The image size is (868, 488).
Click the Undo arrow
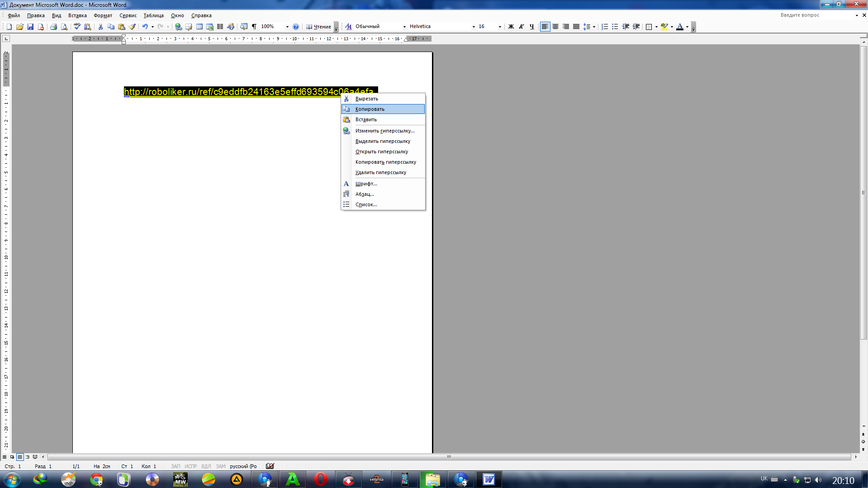click(x=145, y=27)
